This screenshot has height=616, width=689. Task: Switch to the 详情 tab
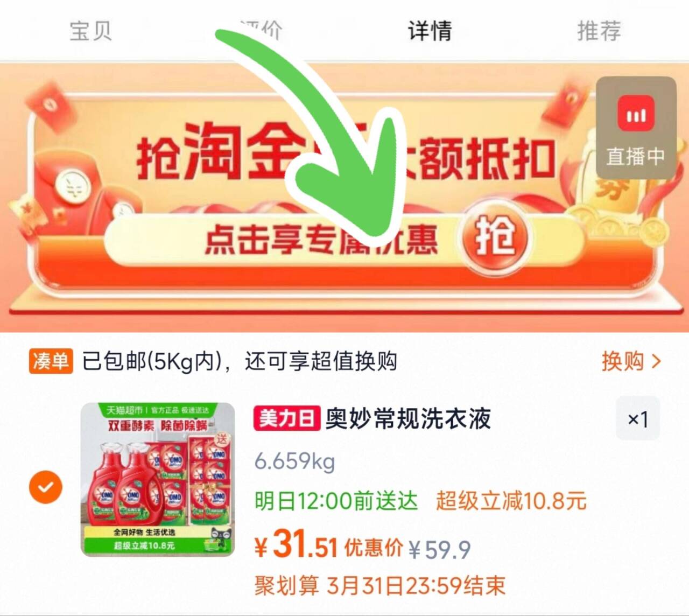(x=430, y=30)
